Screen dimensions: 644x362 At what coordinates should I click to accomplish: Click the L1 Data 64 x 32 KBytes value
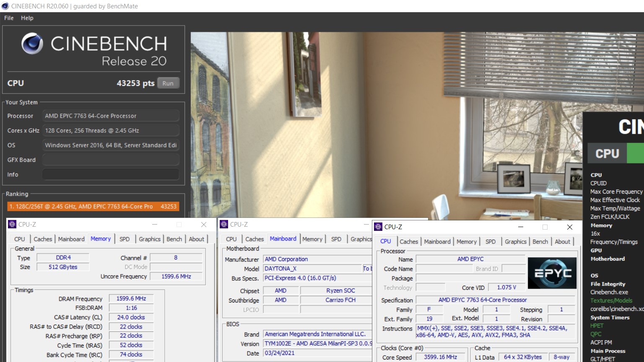point(523,357)
